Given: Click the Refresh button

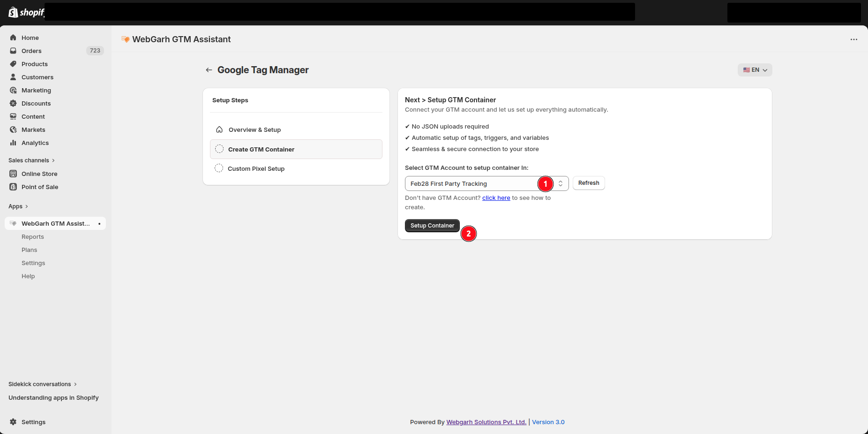Looking at the screenshot, I should (x=589, y=183).
